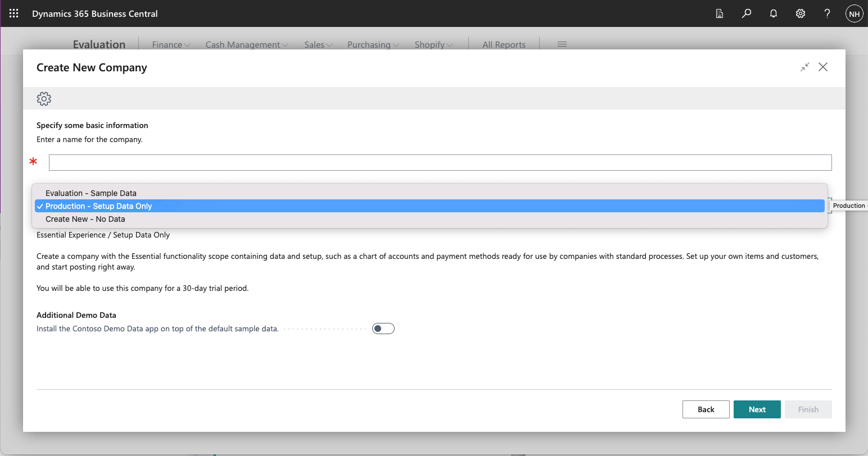This screenshot has height=456, width=868.
Task: Click the 30-day trial period notice text
Action: click(142, 288)
